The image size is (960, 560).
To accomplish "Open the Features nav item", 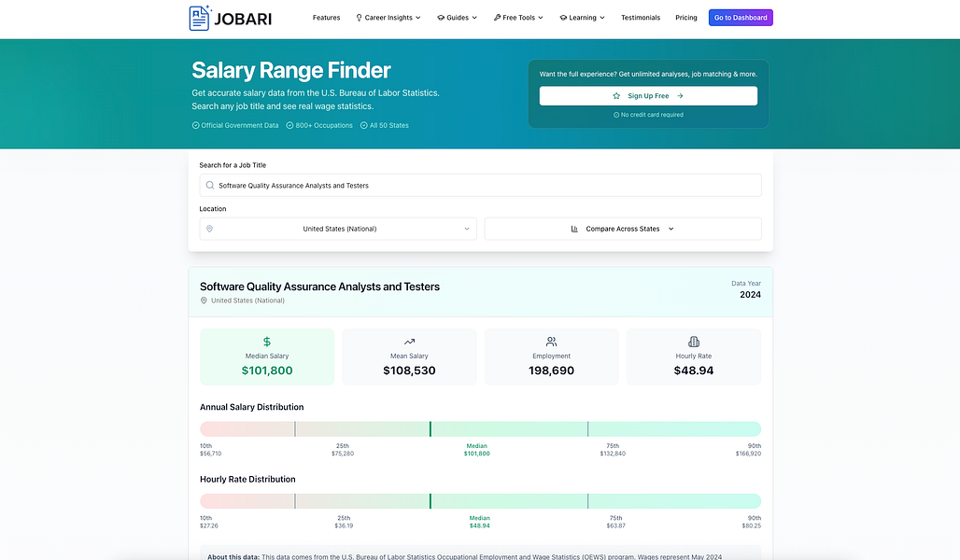I will point(326,18).
